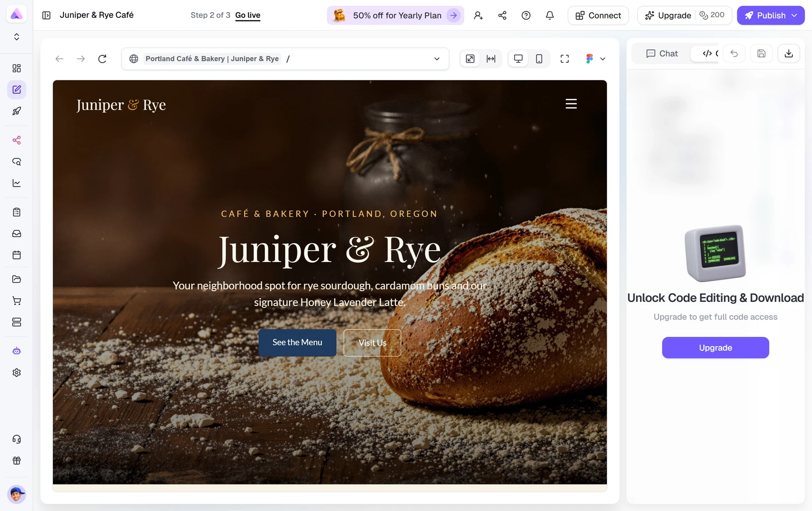Open the help question mark icon

pyautogui.click(x=526, y=15)
